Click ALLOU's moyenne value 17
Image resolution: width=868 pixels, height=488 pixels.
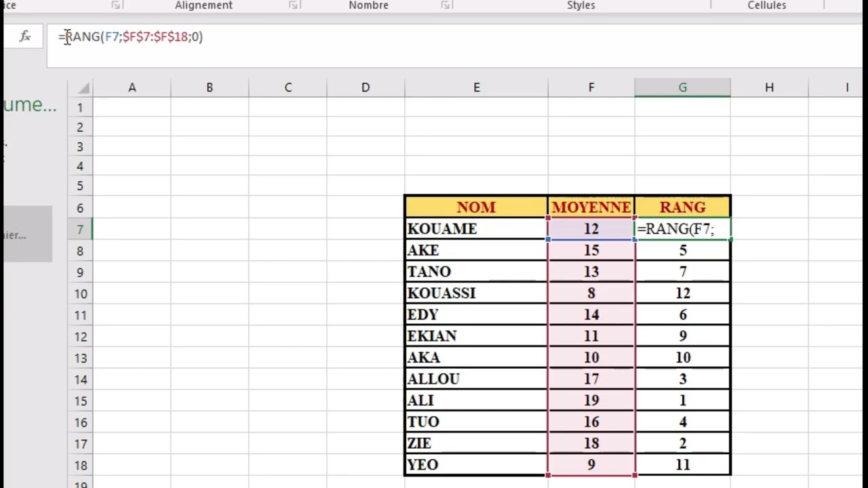click(591, 380)
